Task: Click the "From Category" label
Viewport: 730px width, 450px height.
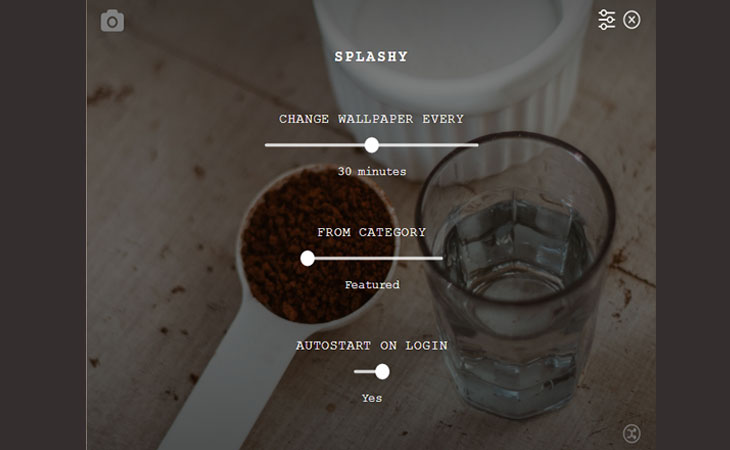Action: 372,232
